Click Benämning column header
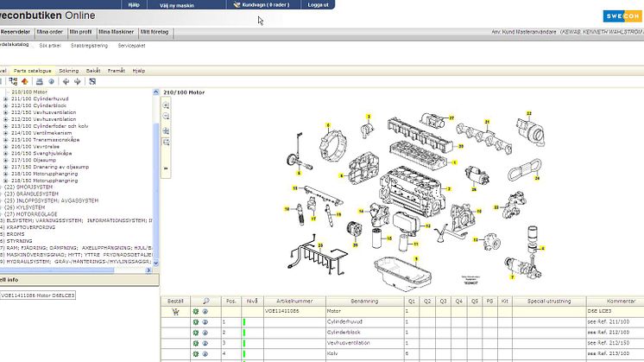 coord(364,302)
